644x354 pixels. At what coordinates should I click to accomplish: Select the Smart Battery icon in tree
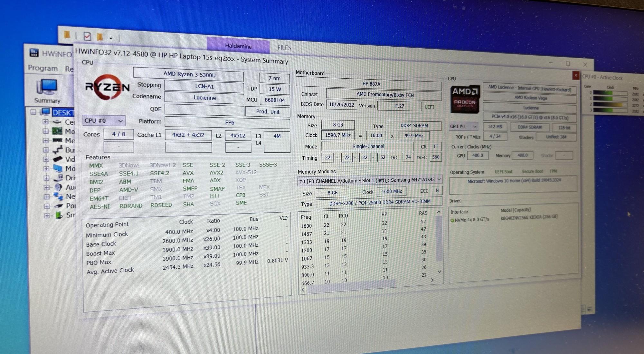pos(59,215)
